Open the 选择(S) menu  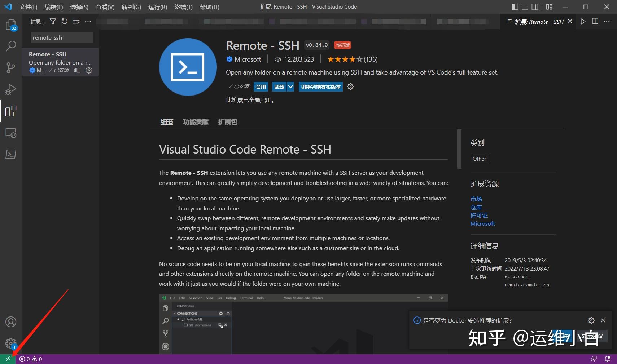[x=79, y=7]
